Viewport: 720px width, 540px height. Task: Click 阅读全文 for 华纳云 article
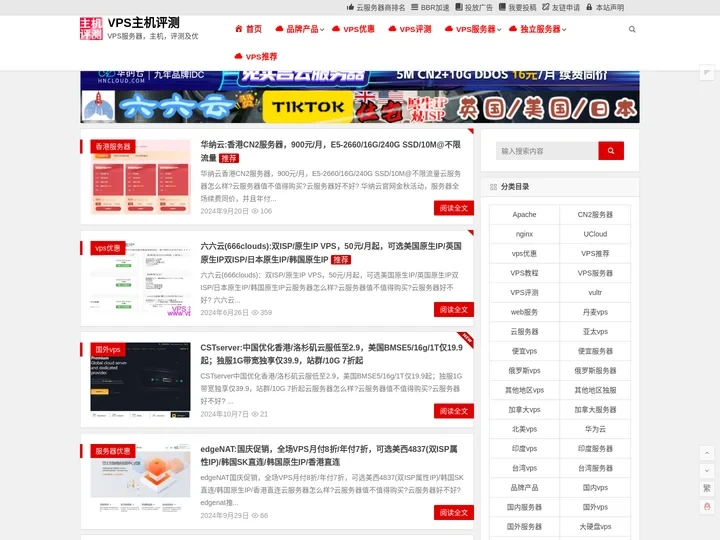pyautogui.click(x=454, y=208)
